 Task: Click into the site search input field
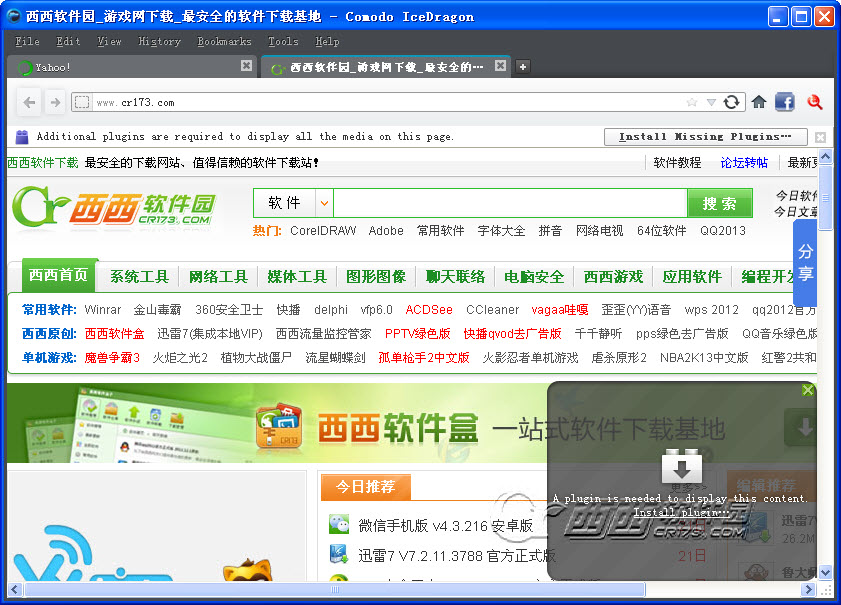tap(510, 203)
